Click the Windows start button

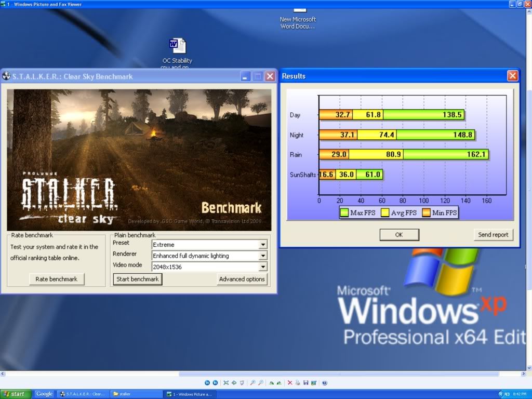[16, 394]
